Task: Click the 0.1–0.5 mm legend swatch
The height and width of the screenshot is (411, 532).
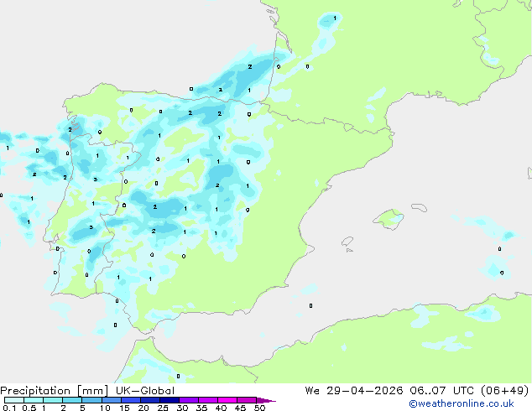Action: tap(14, 400)
